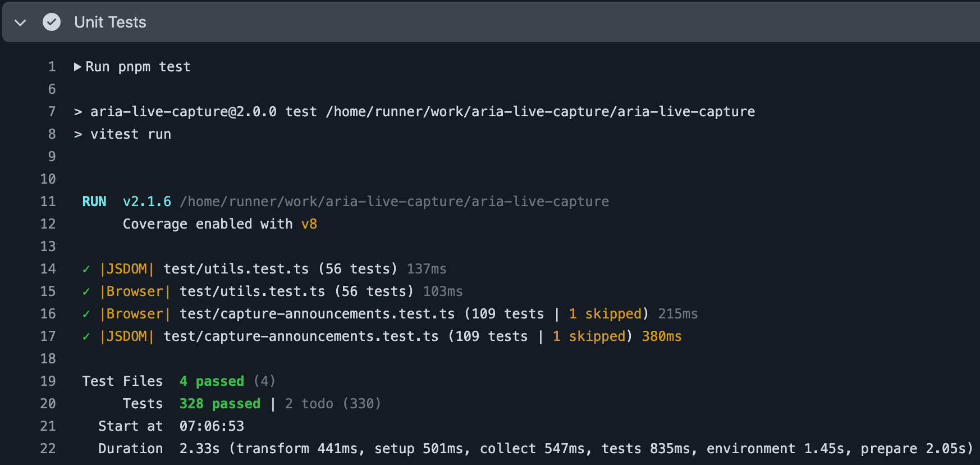
Task: Click the Unit Tests success check icon
Action: point(52,22)
